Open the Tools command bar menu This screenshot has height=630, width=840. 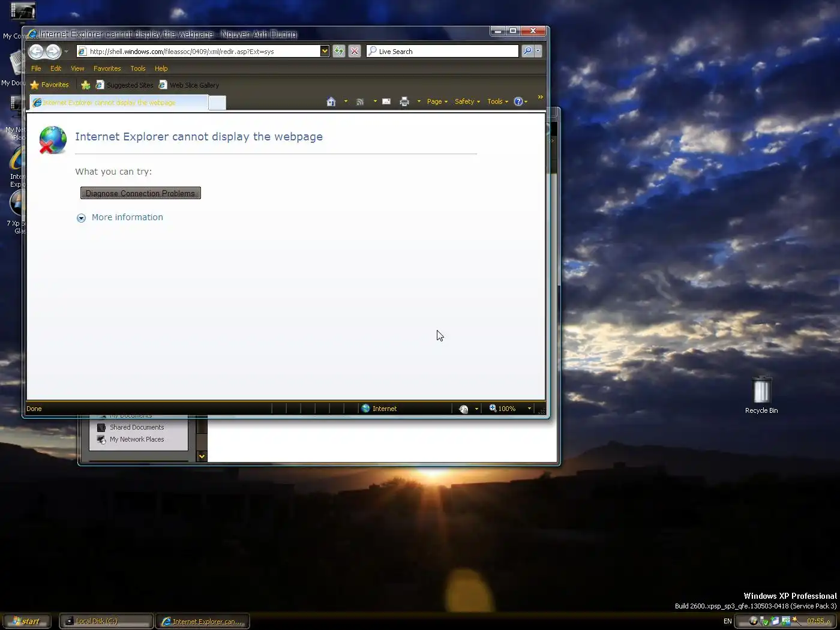pos(497,101)
